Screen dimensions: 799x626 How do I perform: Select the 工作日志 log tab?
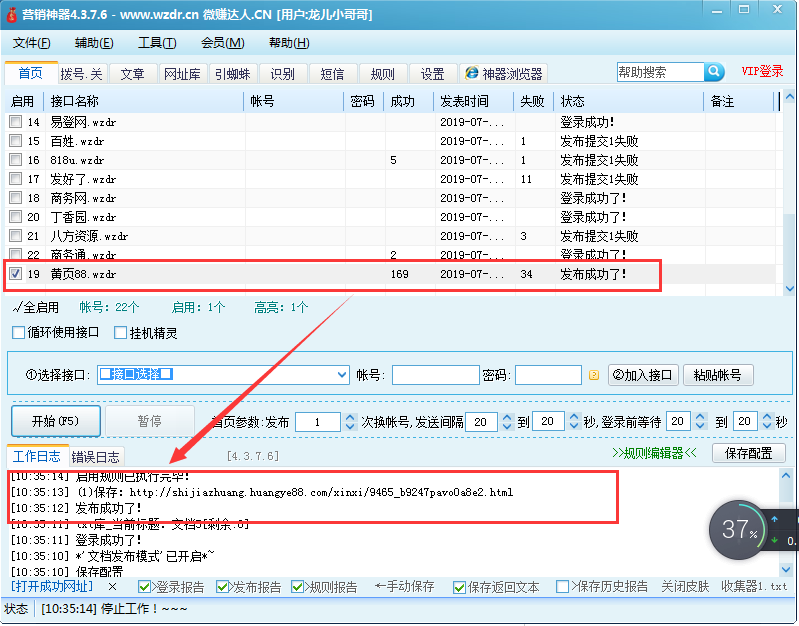click(x=37, y=456)
